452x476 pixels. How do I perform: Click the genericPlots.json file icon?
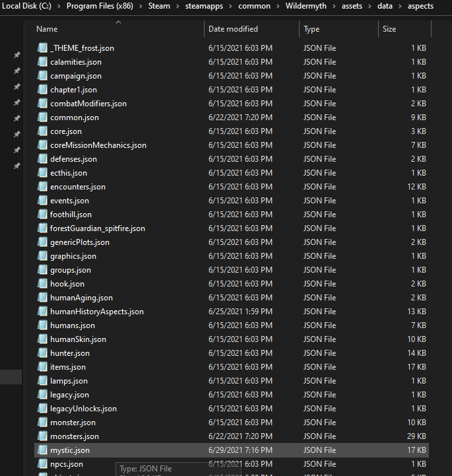pos(42,242)
